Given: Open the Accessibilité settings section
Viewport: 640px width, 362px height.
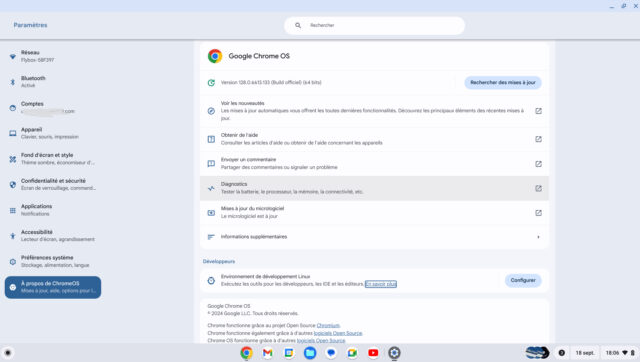Looking at the screenshot, I should point(53,236).
